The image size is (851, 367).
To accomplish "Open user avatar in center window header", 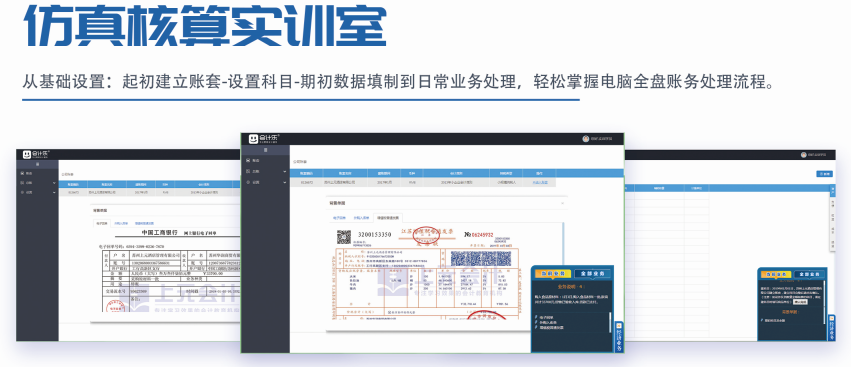I will 586,139.
